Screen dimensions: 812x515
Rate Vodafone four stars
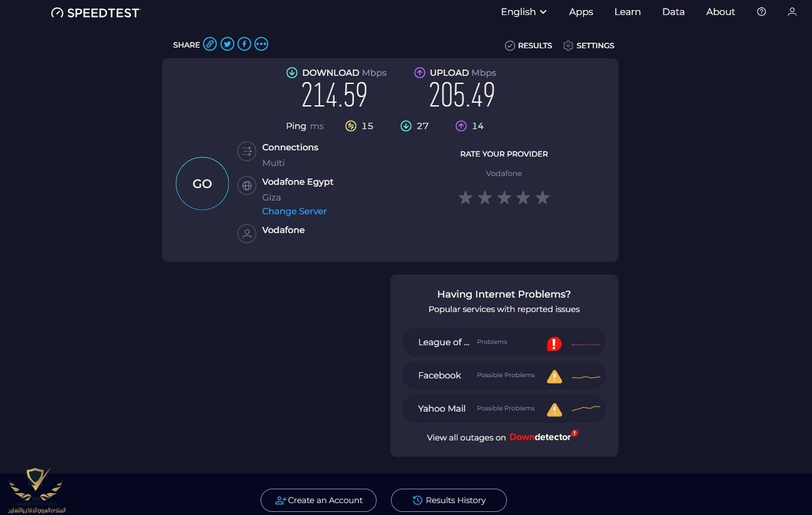point(523,198)
